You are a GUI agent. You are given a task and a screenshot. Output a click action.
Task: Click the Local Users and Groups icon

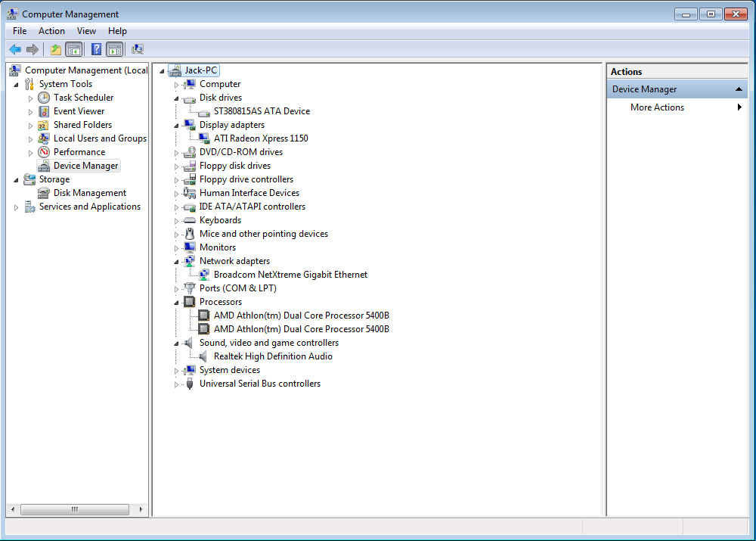point(44,138)
